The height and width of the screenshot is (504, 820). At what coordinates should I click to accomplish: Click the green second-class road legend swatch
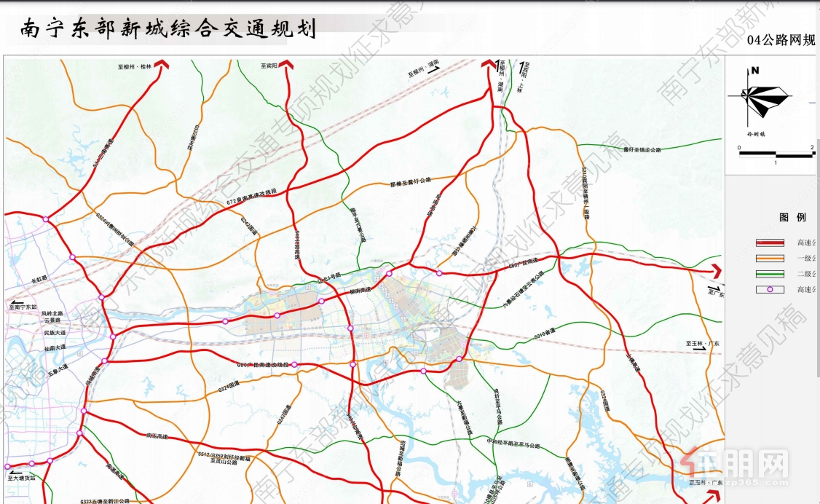tap(769, 273)
